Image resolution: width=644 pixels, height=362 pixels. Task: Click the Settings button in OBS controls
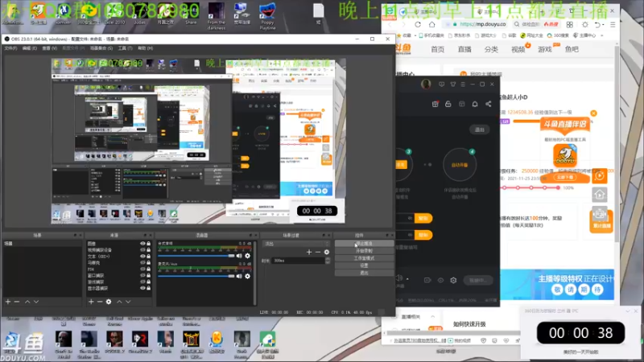365,265
